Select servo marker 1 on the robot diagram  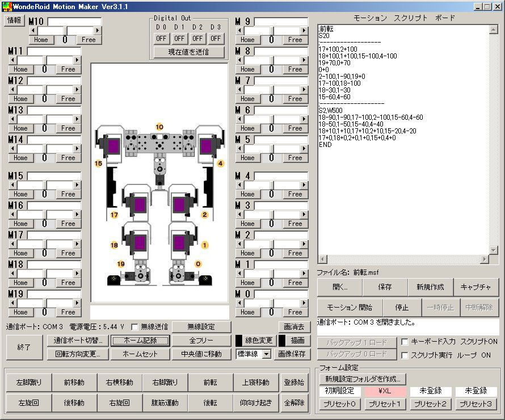tap(205, 245)
